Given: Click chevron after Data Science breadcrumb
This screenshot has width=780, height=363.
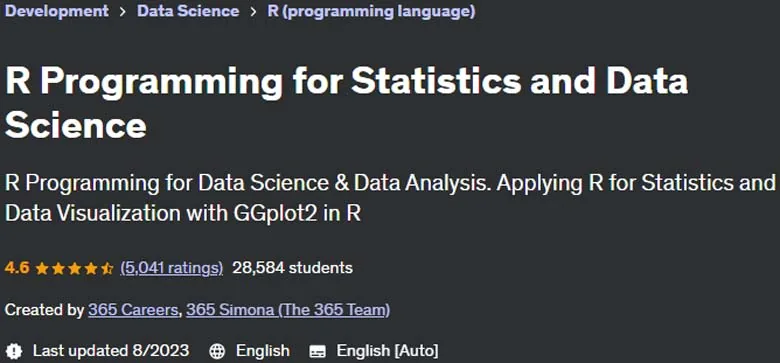Looking at the screenshot, I should pos(254,11).
